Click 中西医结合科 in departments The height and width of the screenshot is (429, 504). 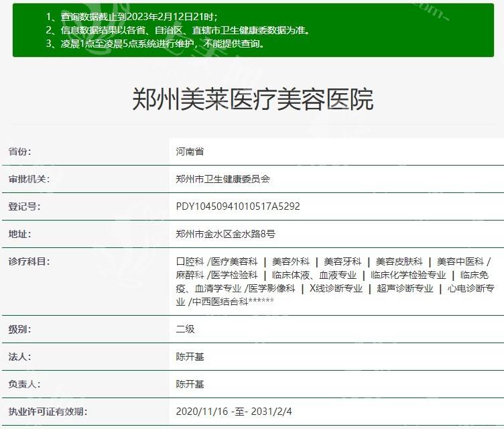tap(220, 302)
